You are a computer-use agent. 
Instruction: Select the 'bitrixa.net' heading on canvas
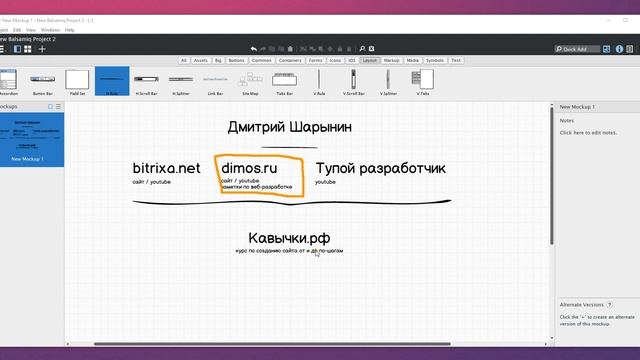(x=167, y=168)
